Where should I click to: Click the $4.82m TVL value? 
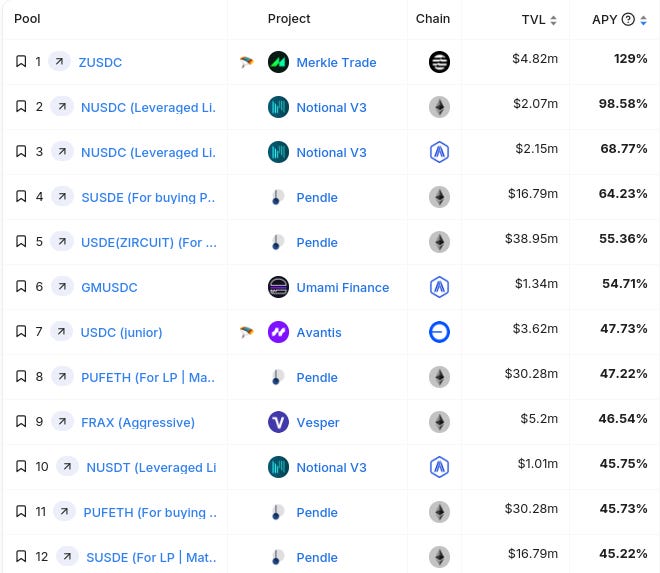point(535,59)
